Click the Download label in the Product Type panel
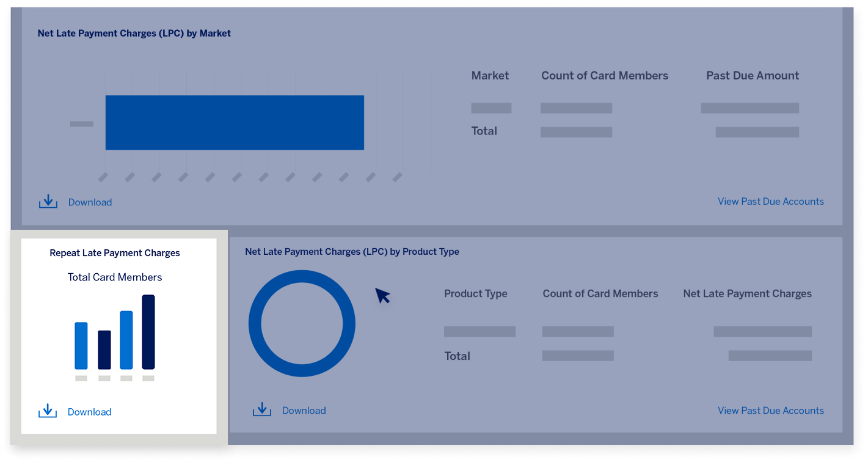 304,410
